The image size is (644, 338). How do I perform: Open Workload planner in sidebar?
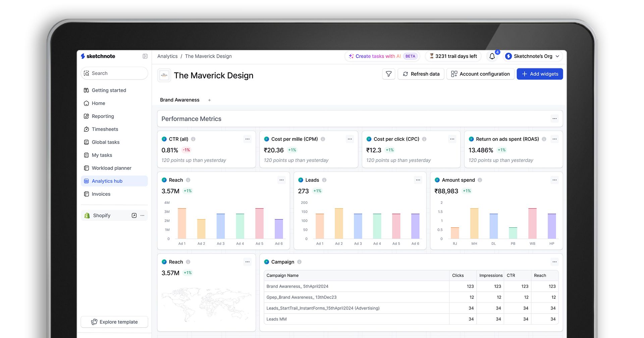pos(114,168)
